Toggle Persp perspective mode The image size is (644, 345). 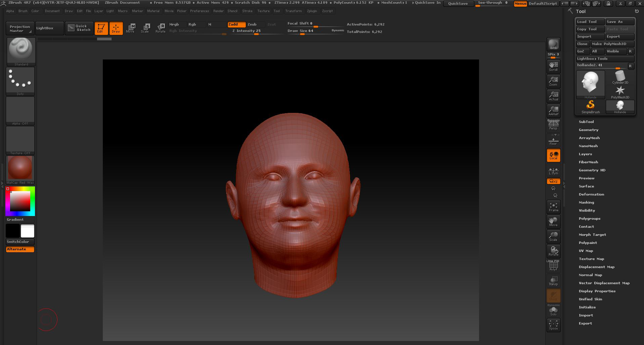click(x=553, y=125)
